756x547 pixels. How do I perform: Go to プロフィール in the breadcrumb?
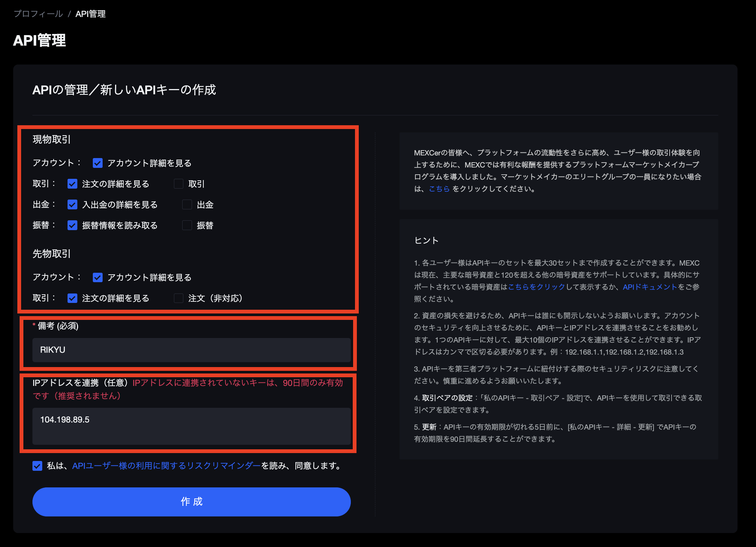tap(38, 14)
